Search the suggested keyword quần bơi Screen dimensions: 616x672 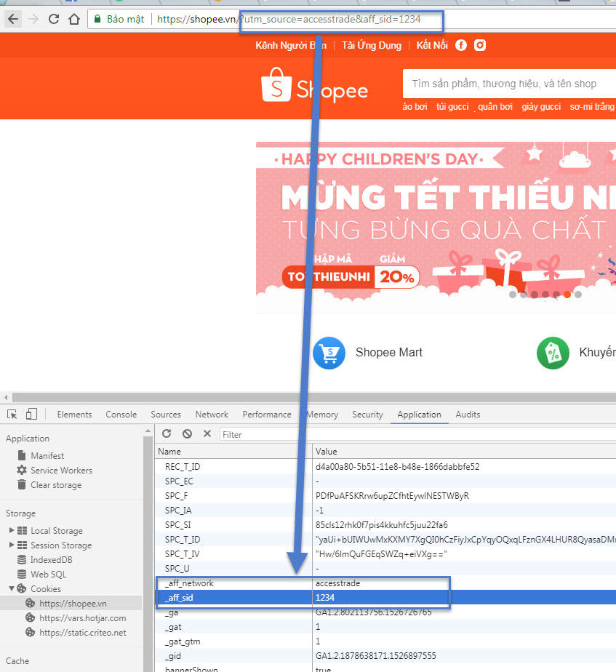point(495,107)
